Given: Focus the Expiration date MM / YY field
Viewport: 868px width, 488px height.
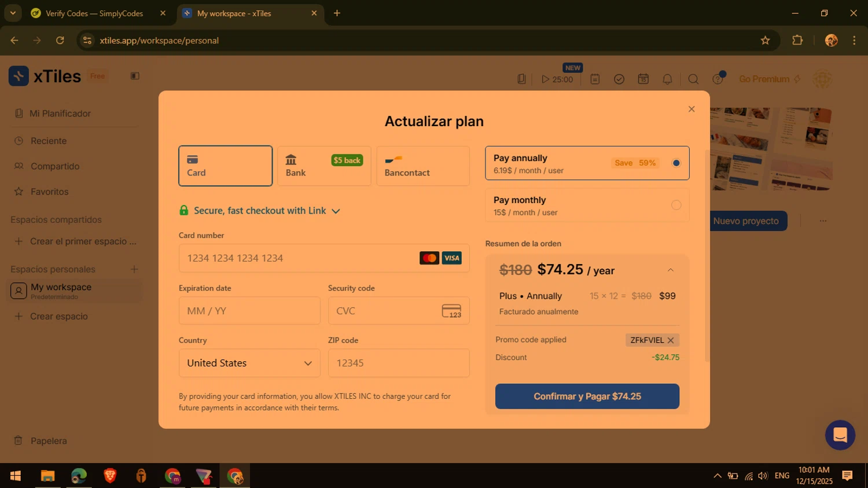Looking at the screenshot, I should pyautogui.click(x=249, y=311).
